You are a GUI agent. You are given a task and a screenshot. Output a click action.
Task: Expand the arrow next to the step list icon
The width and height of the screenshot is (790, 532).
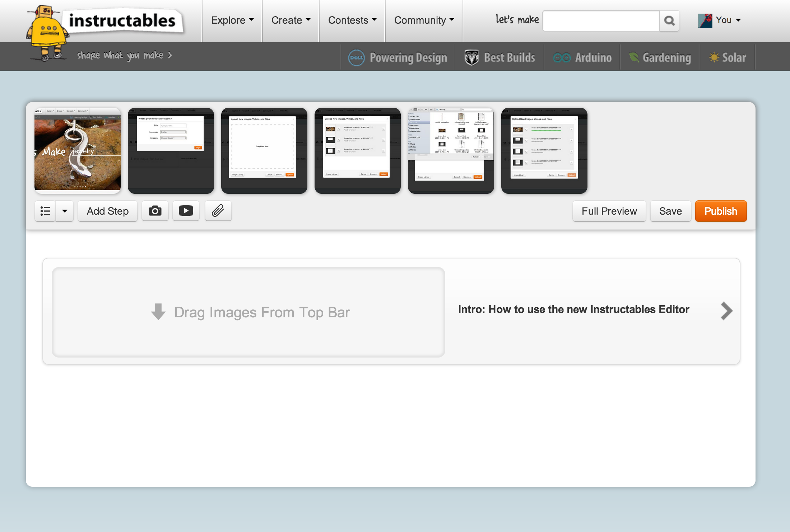[x=65, y=211]
